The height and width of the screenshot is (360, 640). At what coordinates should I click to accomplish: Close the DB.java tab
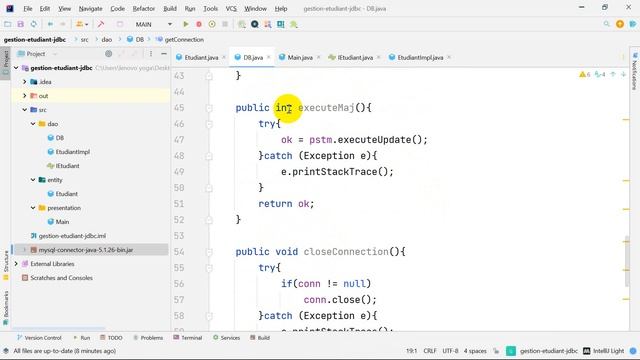point(269,58)
